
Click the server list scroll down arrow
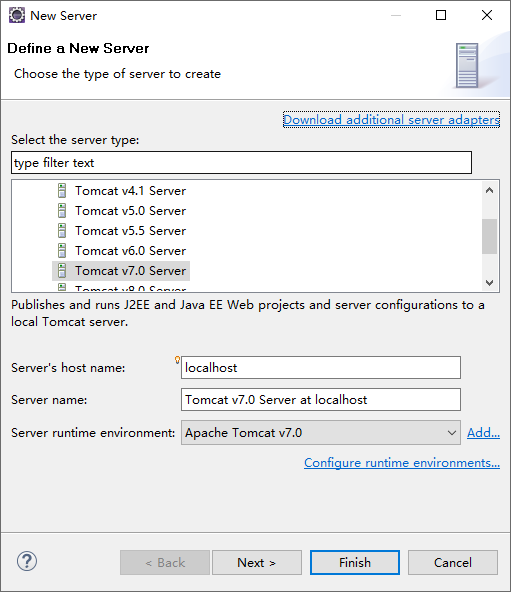pyautogui.click(x=489, y=283)
